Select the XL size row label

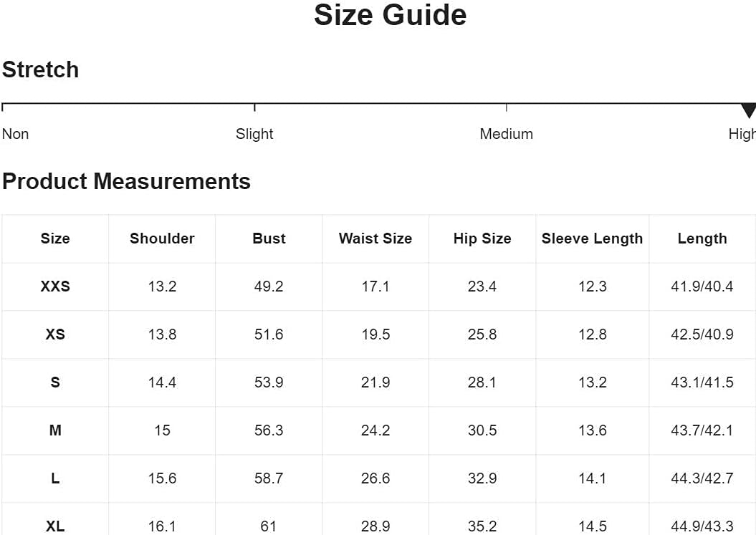[55, 526]
